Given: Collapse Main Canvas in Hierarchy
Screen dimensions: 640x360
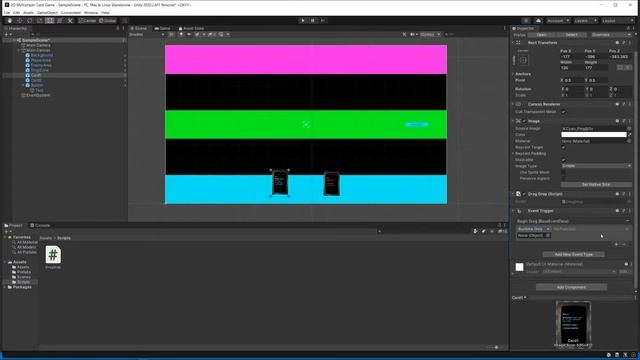Looking at the screenshot, I should coord(19,50).
